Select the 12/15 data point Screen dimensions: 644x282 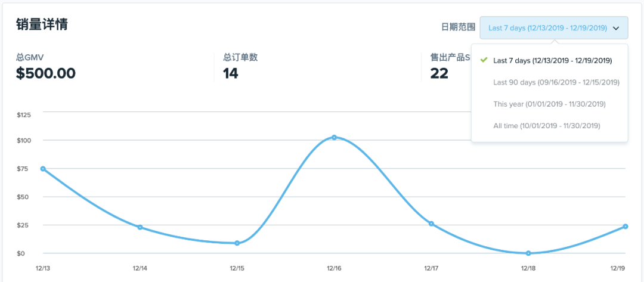tap(237, 243)
